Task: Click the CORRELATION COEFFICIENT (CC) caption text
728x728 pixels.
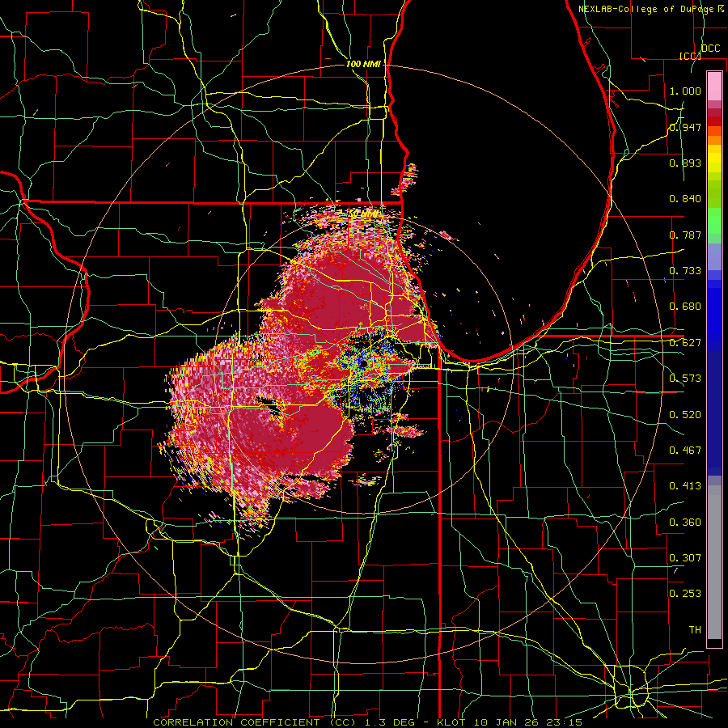Action: [x=255, y=722]
